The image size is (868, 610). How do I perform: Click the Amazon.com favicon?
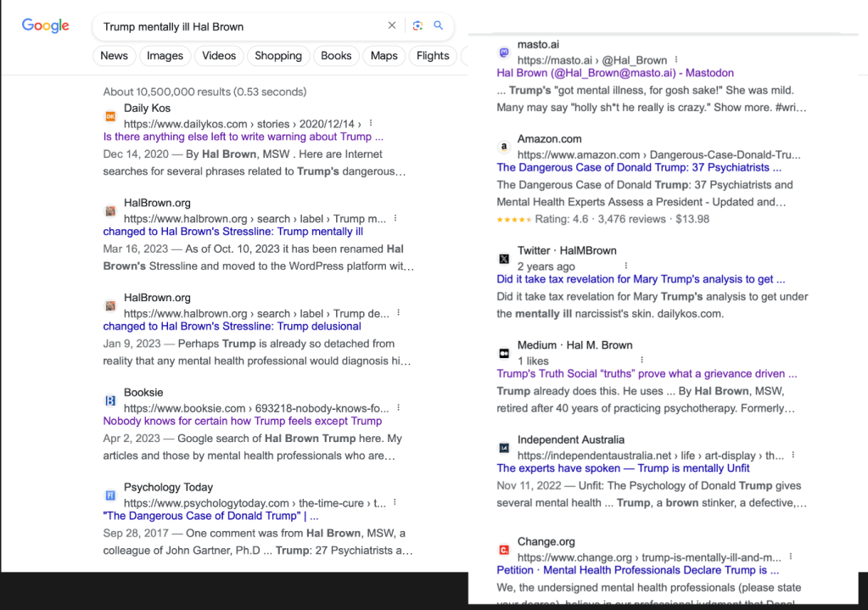pyautogui.click(x=504, y=147)
